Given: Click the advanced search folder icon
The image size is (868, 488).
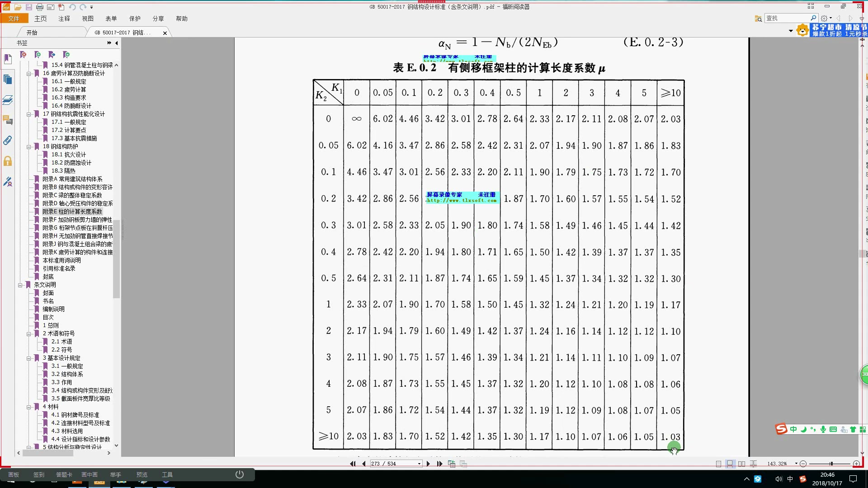Looking at the screenshot, I should pyautogui.click(x=758, y=19).
